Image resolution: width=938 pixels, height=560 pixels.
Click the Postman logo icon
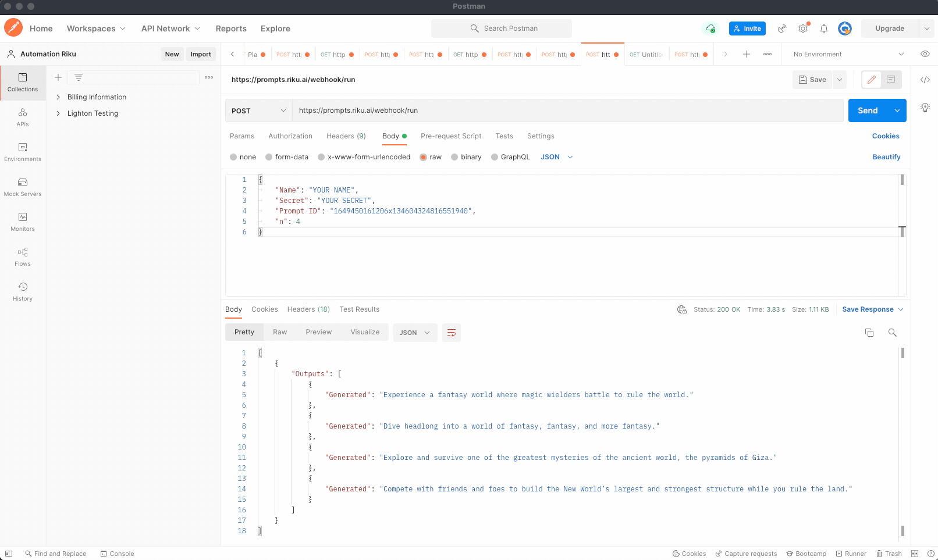coord(13,28)
